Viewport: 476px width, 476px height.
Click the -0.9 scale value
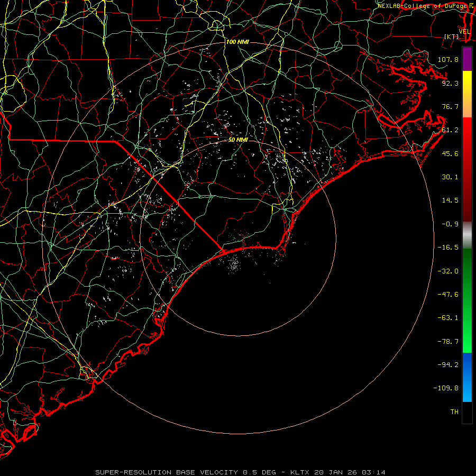point(450,224)
